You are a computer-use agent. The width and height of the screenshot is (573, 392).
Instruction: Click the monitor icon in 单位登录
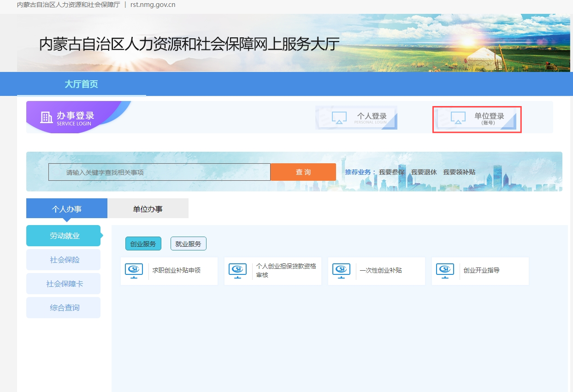click(x=458, y=118)
